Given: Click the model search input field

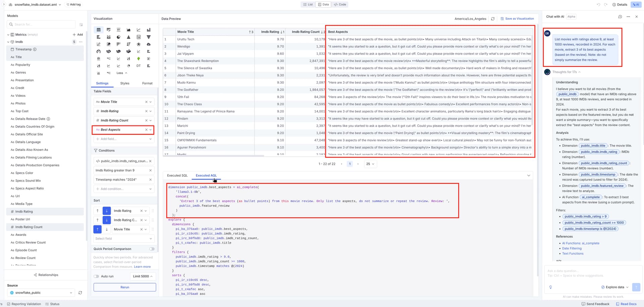Looking at the screenshot, I should 41,25.
